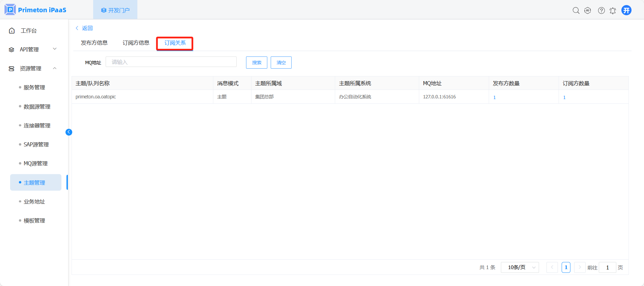The width and height of the screenshot is (644, 286).
Task: Click the search magnifier icon in header
Action: point(576,10)
